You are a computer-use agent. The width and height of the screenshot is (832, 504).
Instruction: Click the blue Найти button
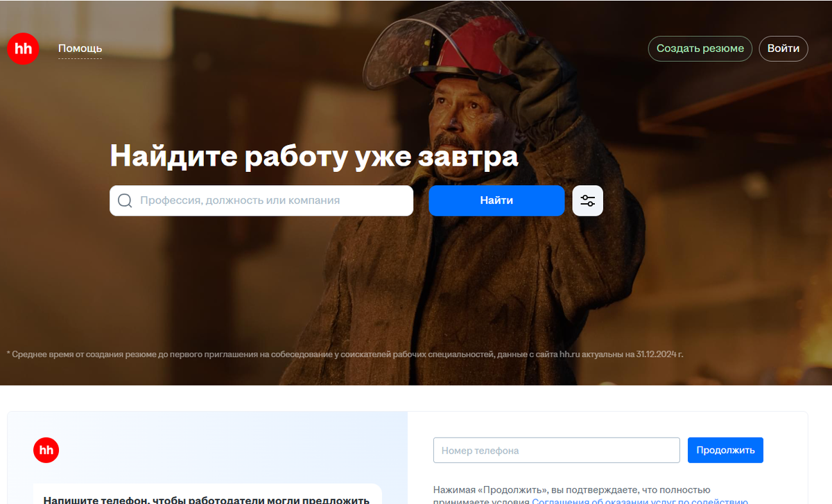pos(496,201)
